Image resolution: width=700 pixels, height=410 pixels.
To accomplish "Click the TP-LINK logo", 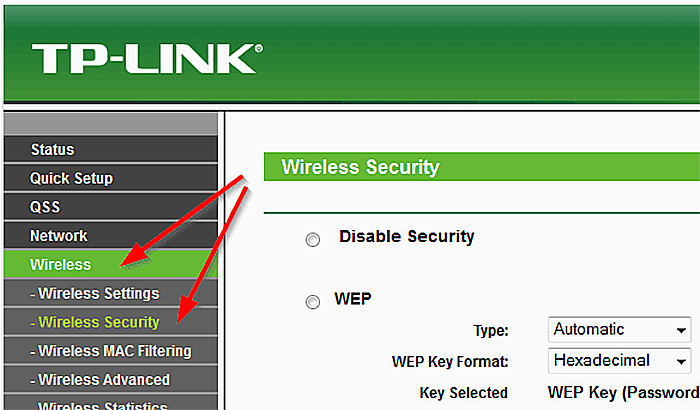I will coord(147,59).
